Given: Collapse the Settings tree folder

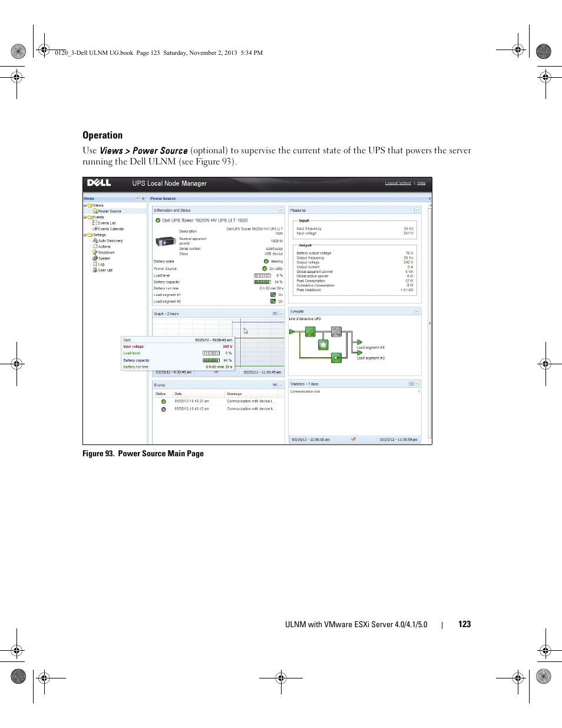Looking at the screenshot, I should (x=85, y=235).
